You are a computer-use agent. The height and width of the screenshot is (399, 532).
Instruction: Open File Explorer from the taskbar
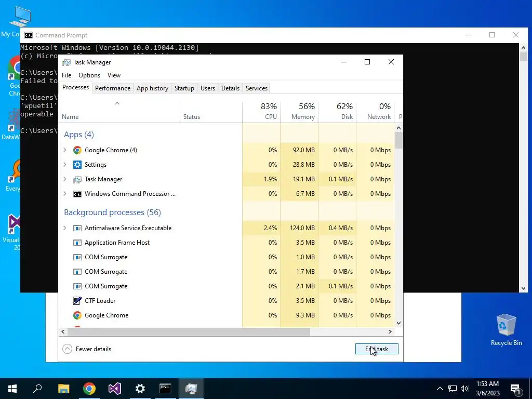tap(63, 389)
